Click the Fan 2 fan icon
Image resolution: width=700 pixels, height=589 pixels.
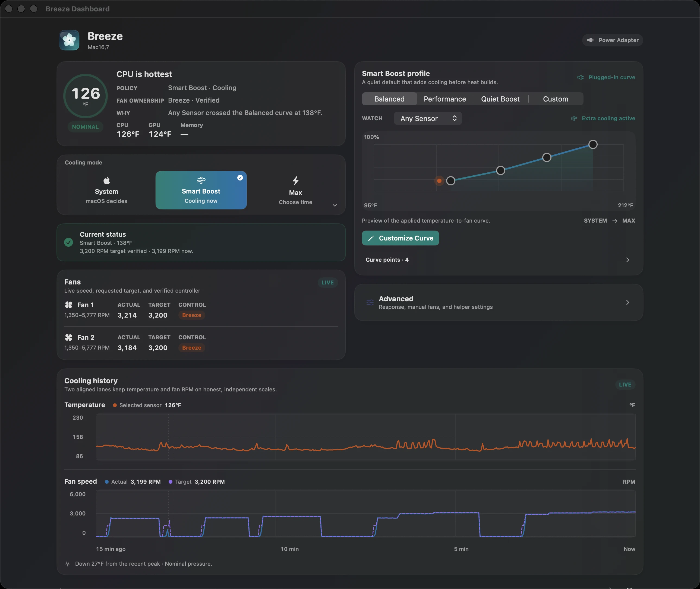pos(68,338)
